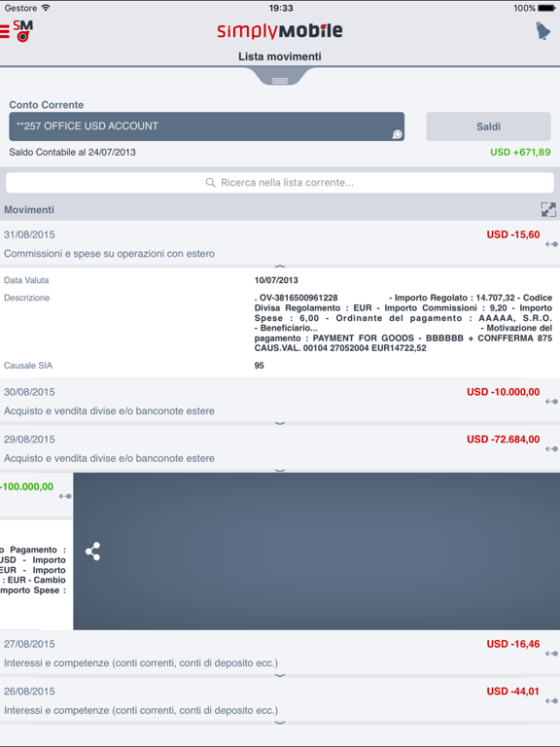The height and width of the screenshot is (747, 560).
Task: Select 26/08/2015 Interessi e competenze row
Action: [280, 700]
